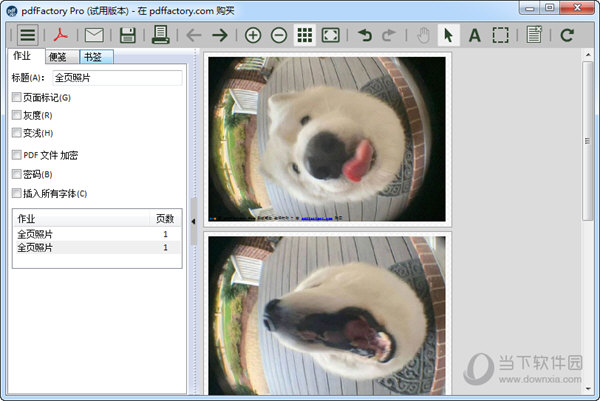Select the text A tool
600x401 pixels.
pyautogui.click(x=474, y=35)
